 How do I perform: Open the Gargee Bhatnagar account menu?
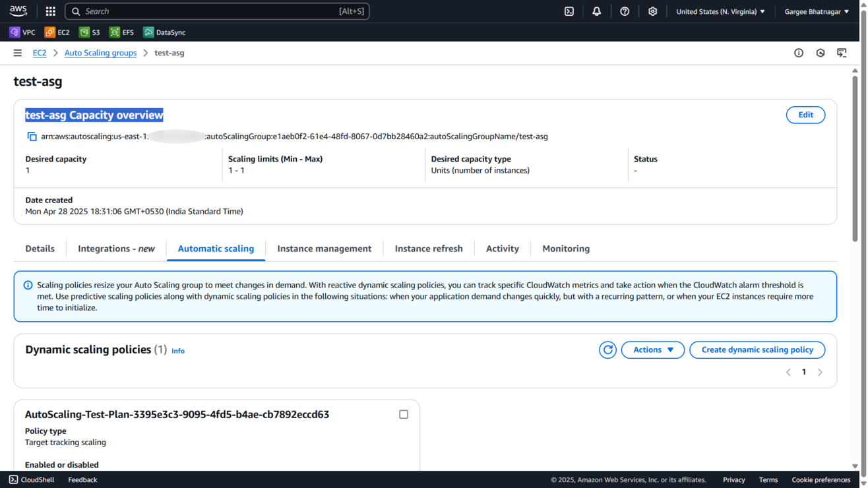[x=817, y=11]
